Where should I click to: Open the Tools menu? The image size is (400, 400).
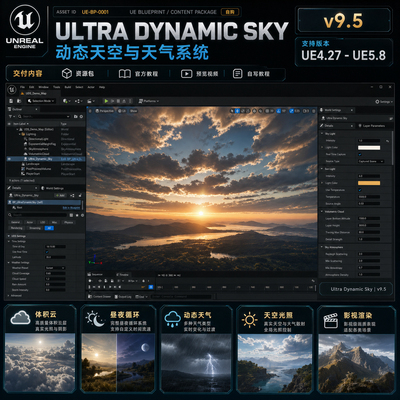(57, 87)
